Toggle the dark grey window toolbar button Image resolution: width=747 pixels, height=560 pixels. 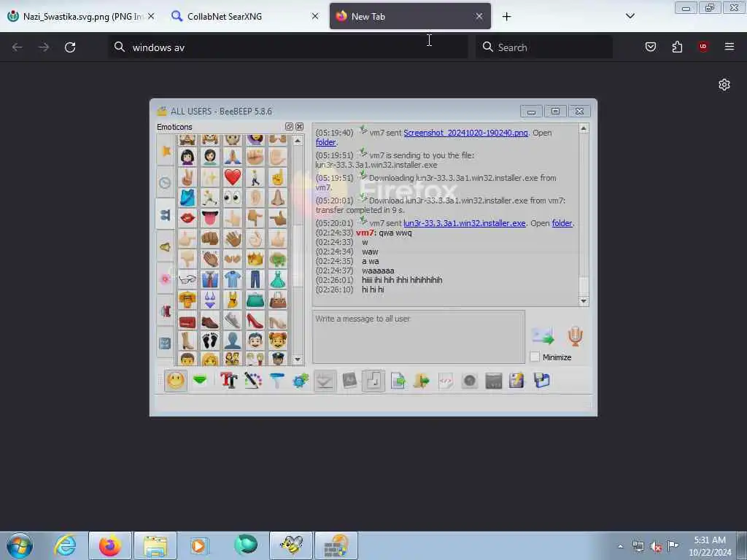click(x=493, y=381)
